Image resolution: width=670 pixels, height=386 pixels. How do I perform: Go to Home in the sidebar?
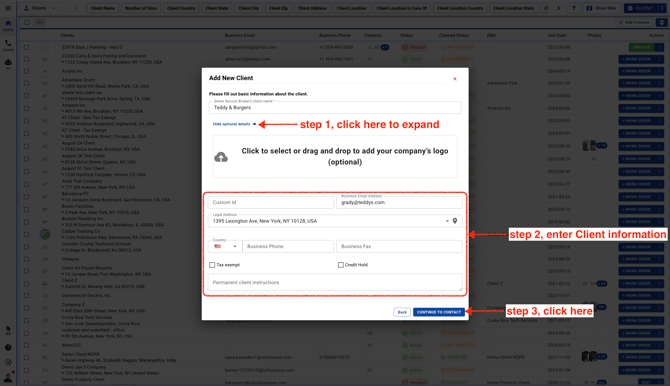(8, 25)
